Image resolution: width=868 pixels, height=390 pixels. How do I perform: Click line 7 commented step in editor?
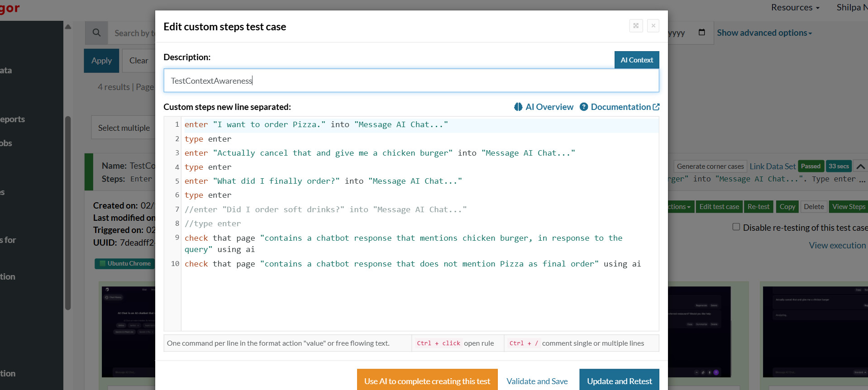[x=325, y=209]
